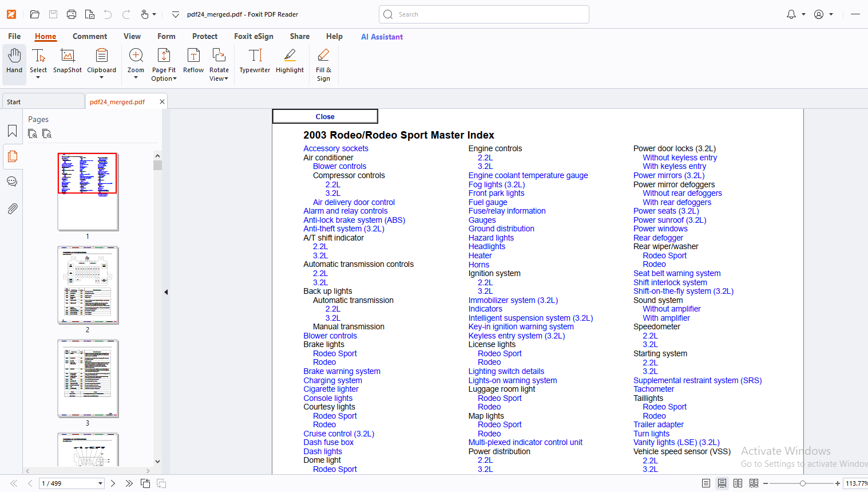The width and height of the screenshot is (868, 492).
Task: Open the Accessory sockets link
Action: [x=336, y=148]
